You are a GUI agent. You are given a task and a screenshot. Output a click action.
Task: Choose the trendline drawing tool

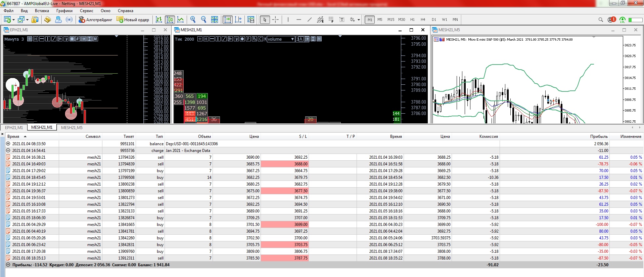[309, 19]
